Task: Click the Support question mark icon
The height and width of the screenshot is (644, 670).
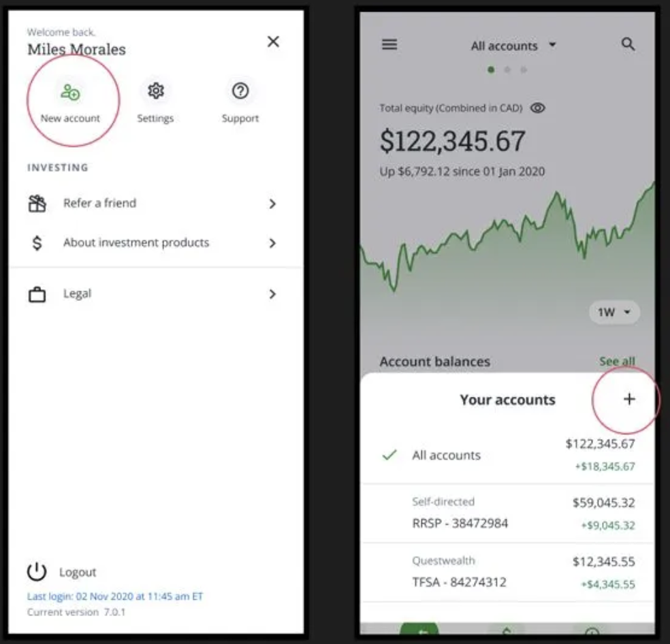Action: pyautogui.click(x=240, y=91)
